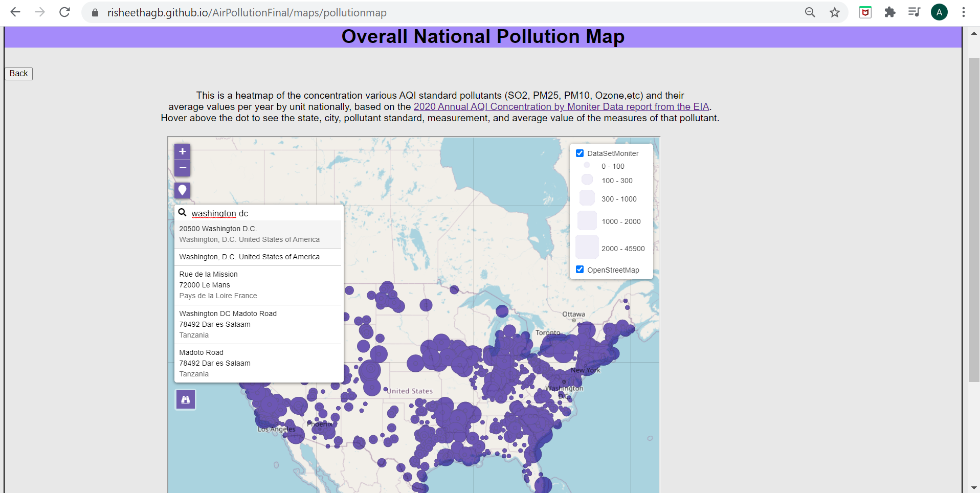Reload the pollution map page
The image size is (980, 493).
tap(64, 12)
